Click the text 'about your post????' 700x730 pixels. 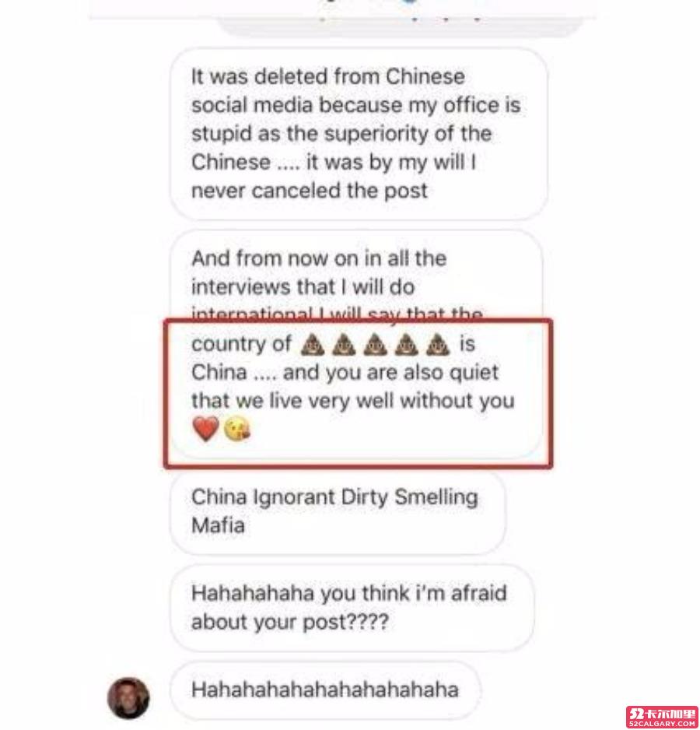pyautogui.click(x=289, y=623)
